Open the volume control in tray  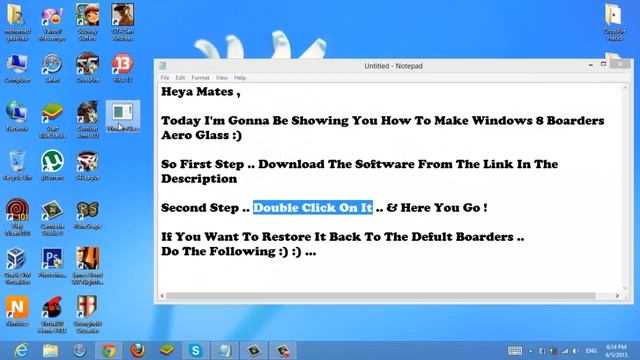point(575,351)
